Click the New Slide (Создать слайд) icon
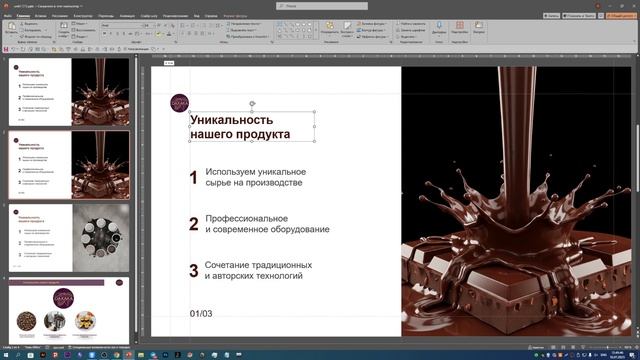Image resolution: width=640 pixels, height=360 pixels. [64, 26]
